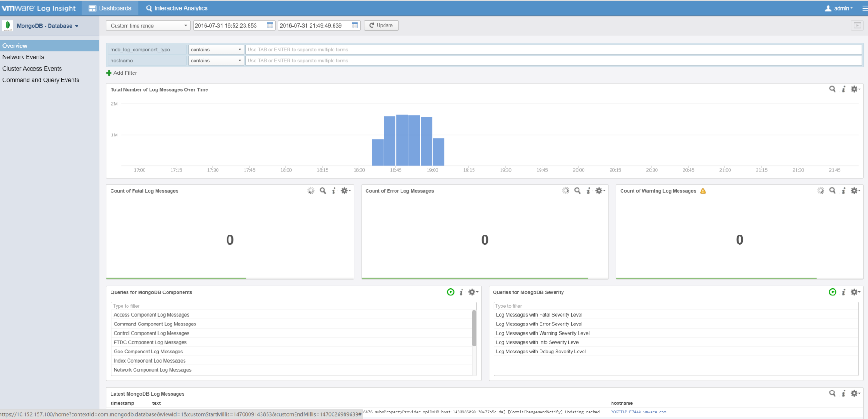Screen dimensions: 868x419
Task: Open hostname contains operator dropdown
Action: coord(216,61)
